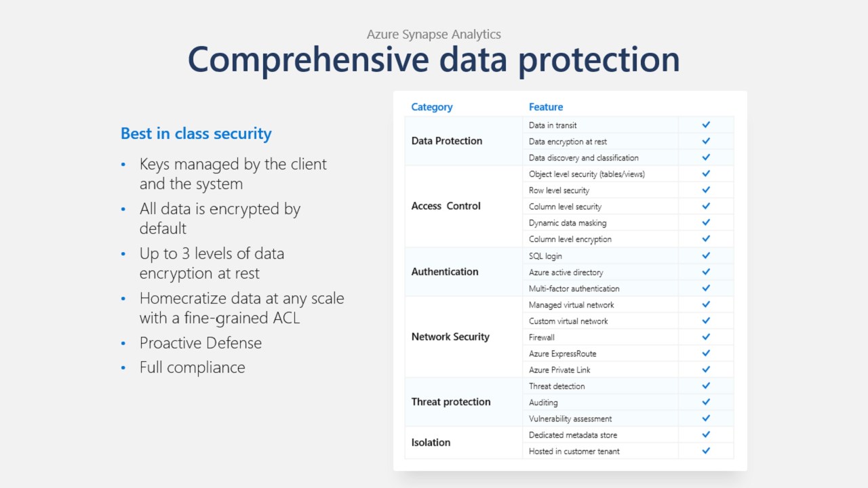This screenshot has height=488, width=868.
Task: Select the Access Control category cell
Action: tap(446, 206)
